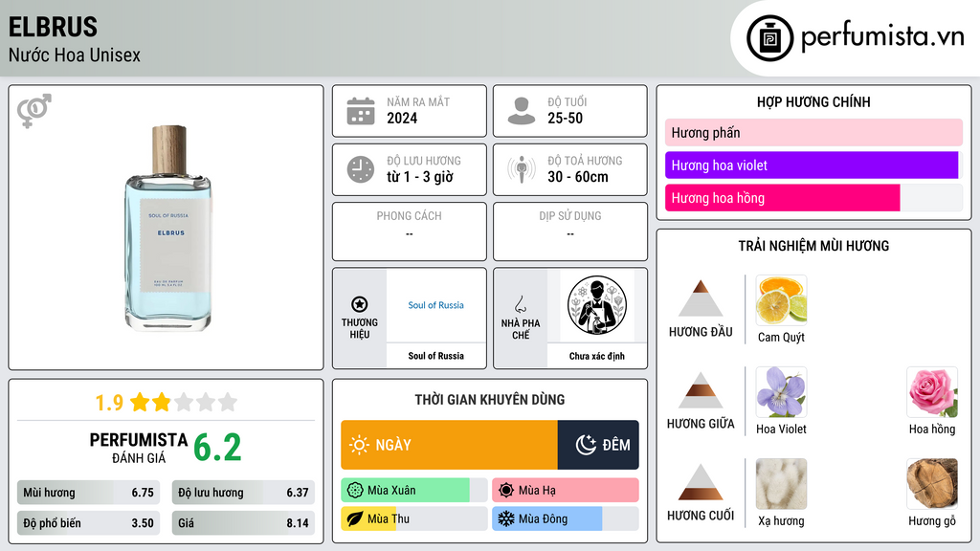Click the star badge Thương hiệu icon
This screenshot has width=980, height=551.
[x=360, y=304]
